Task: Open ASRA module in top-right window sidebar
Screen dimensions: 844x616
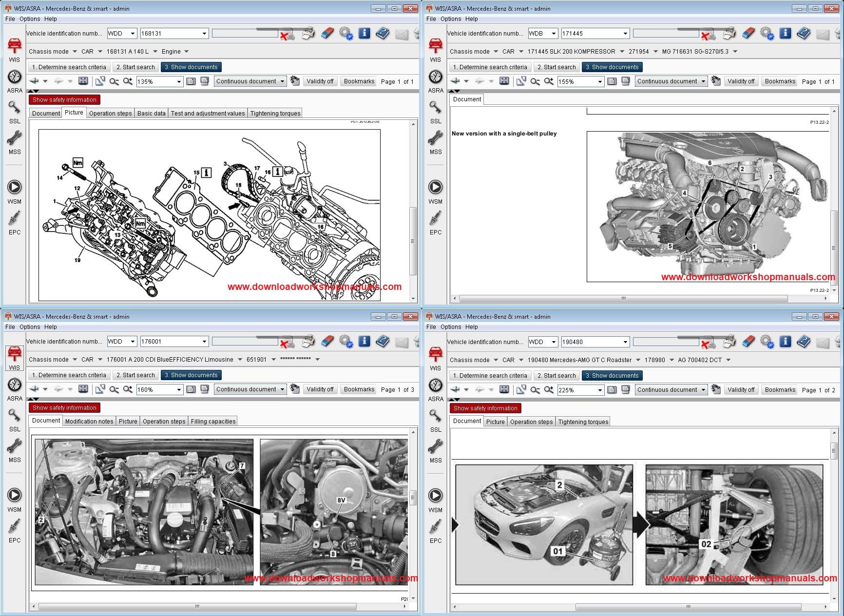Action: (x=436, y=81)
